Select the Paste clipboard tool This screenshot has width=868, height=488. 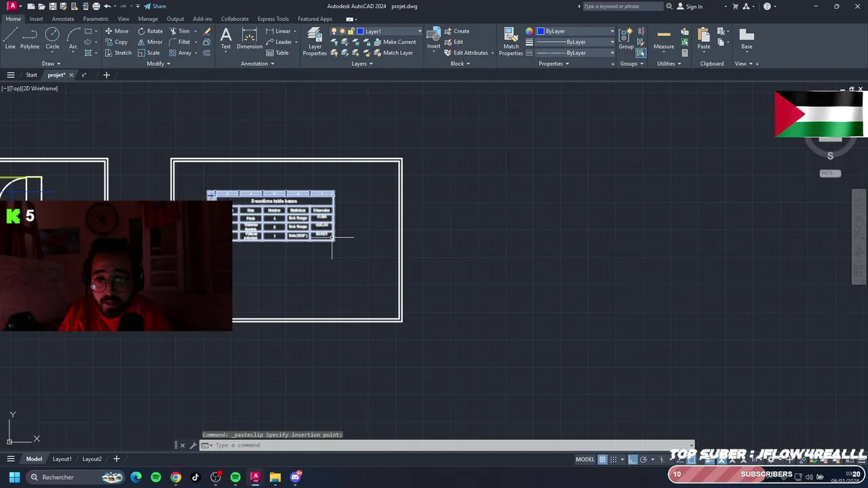pos(704,39)
